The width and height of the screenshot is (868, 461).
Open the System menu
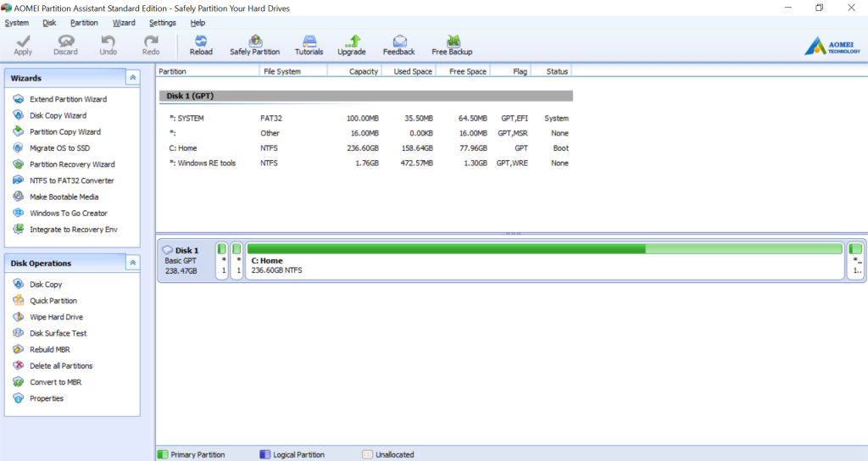(x=17, y=23)
